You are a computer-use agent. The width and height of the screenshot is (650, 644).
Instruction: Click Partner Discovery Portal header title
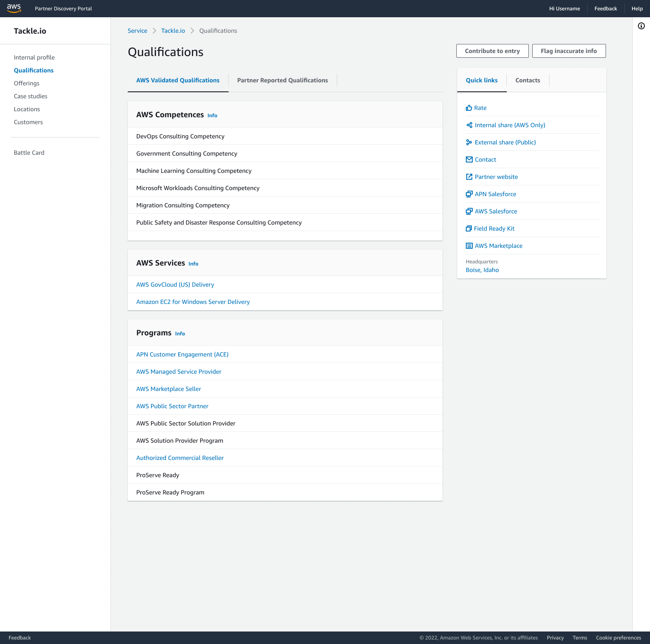point(63,9)
